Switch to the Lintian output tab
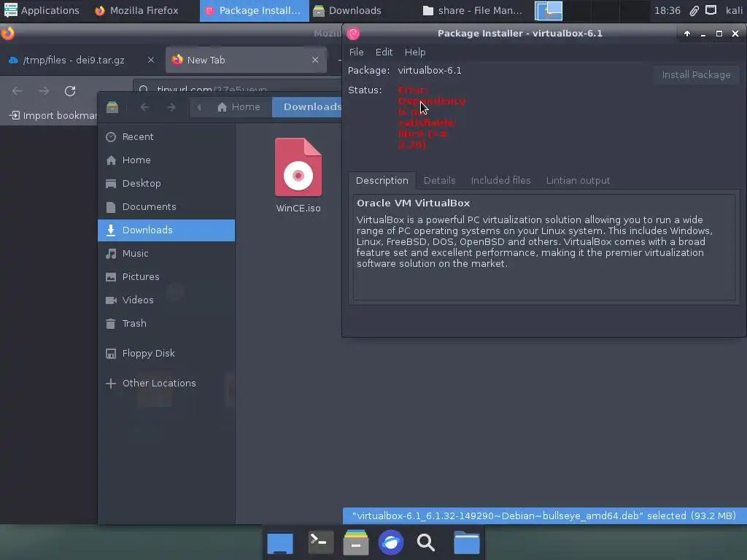This screenshot has width=747, height=560. pos(578,181)
